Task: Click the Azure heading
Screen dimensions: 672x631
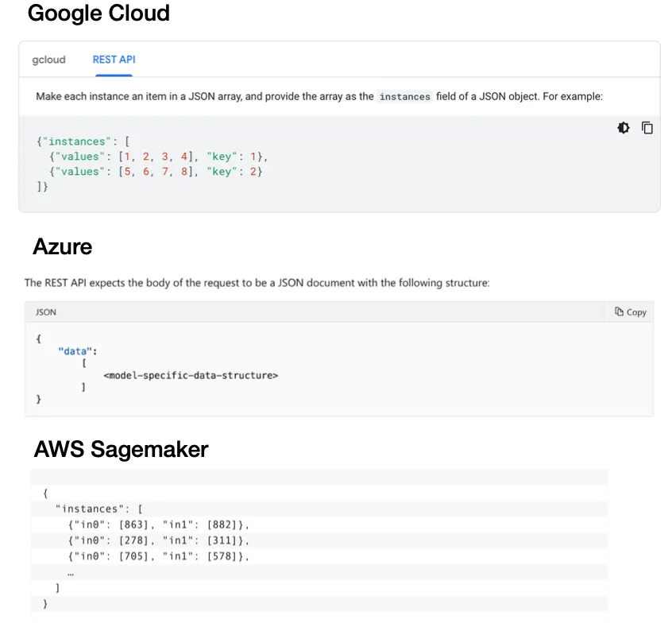Action: coord(62,246)
